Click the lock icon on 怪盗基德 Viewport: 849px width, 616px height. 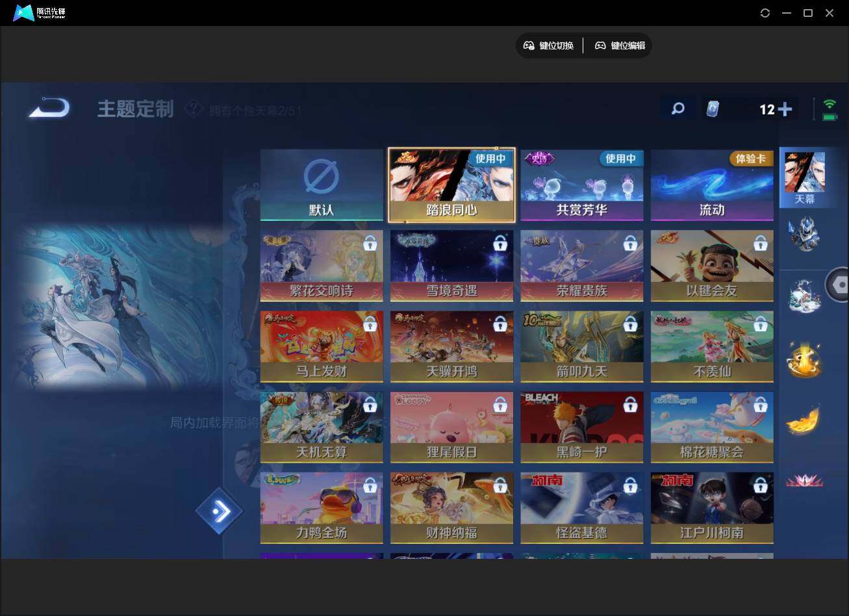click(630, 485)
